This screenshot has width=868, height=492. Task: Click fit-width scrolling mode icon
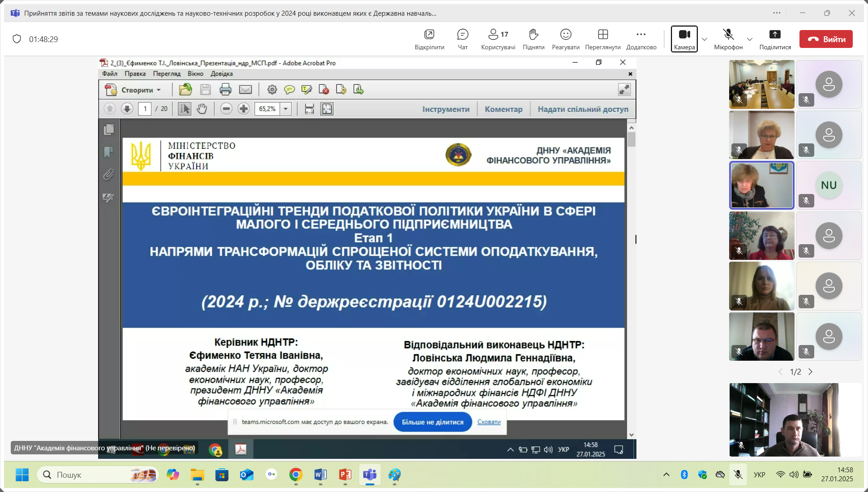[309, 109]
